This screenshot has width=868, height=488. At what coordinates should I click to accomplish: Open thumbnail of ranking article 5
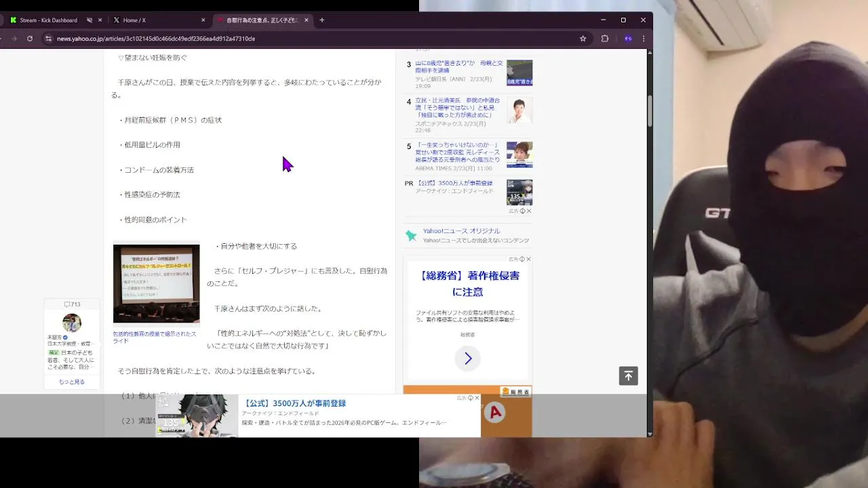519,155
